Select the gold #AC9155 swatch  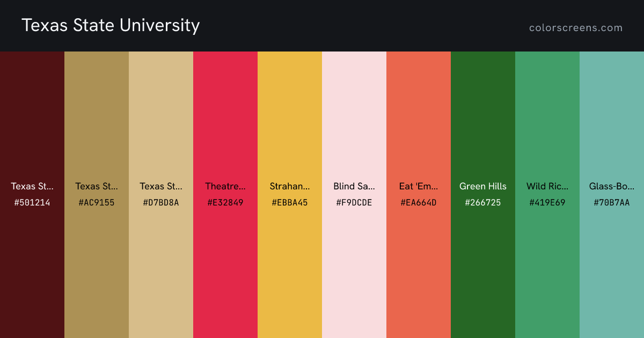(x=97, y=195)
